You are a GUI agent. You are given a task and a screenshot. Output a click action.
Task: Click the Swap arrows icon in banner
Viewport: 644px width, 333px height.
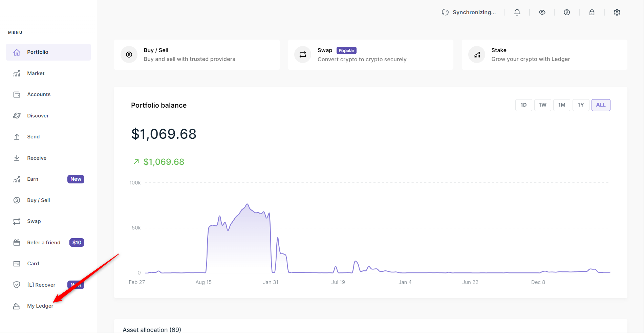click(x=303, y=54)
